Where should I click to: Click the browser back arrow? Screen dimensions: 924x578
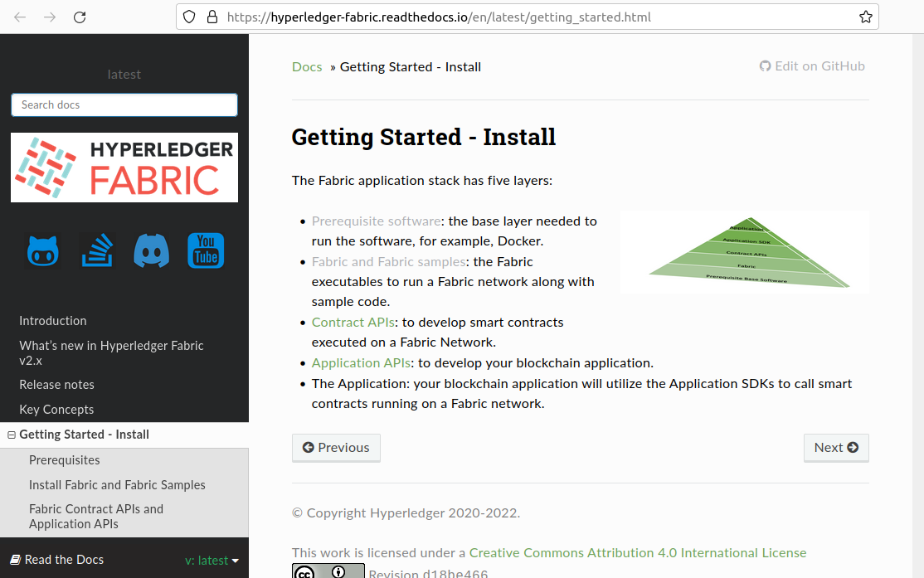point(20,17)
